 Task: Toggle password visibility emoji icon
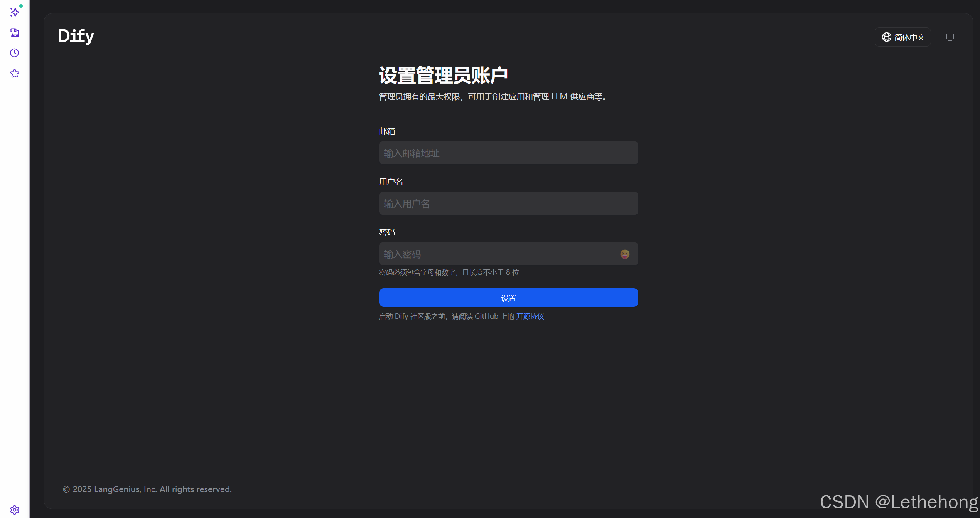tap(624, 254)
